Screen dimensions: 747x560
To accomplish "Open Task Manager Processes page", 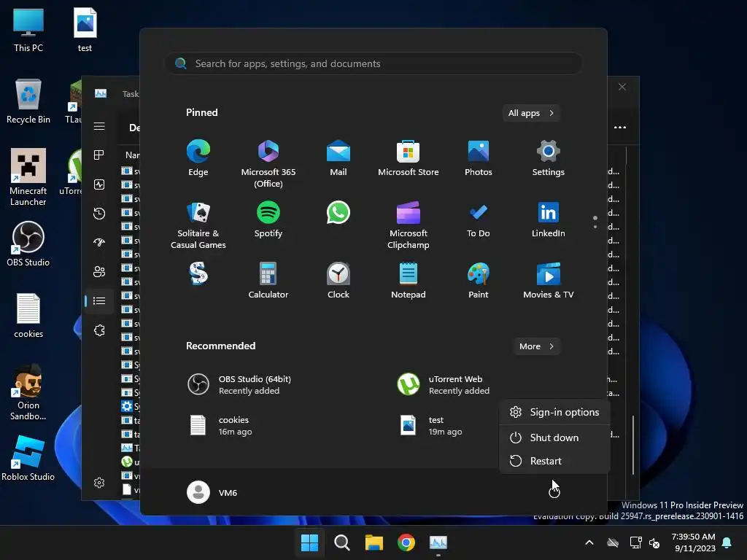I will (99, 155).
